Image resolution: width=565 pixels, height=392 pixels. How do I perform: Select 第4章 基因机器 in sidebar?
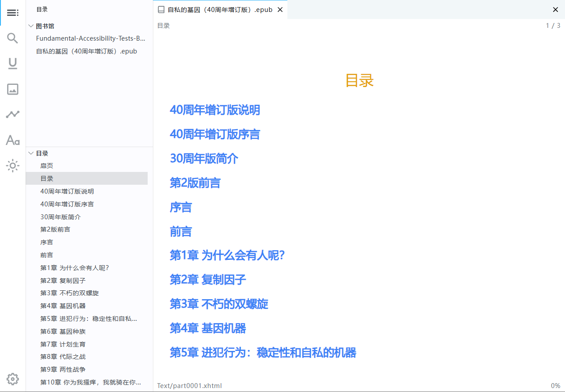(87, 306)
